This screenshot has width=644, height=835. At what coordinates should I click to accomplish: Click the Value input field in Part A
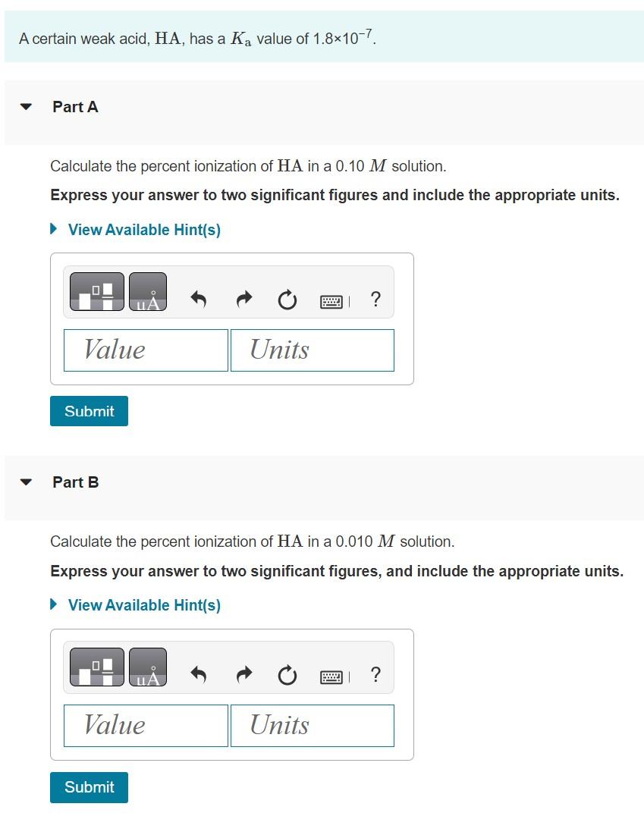click(x=146, y=350)
